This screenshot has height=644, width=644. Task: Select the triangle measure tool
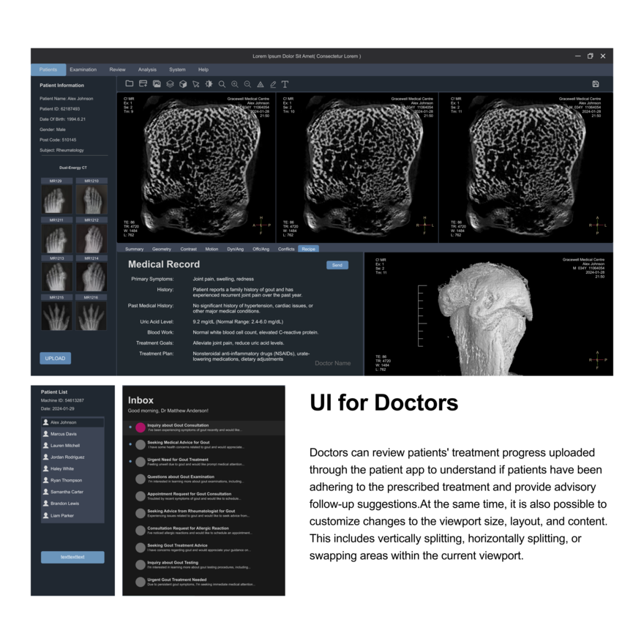point(261,84)
